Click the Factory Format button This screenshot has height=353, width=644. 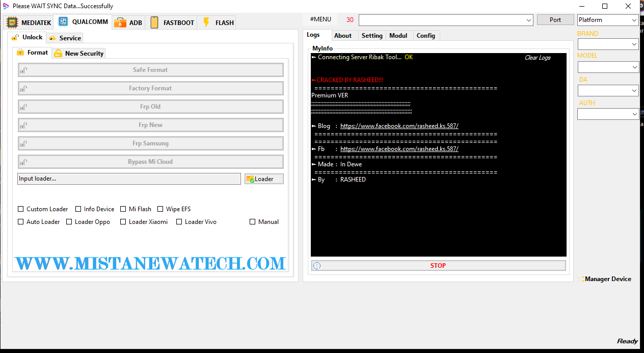tap(150, 88)
